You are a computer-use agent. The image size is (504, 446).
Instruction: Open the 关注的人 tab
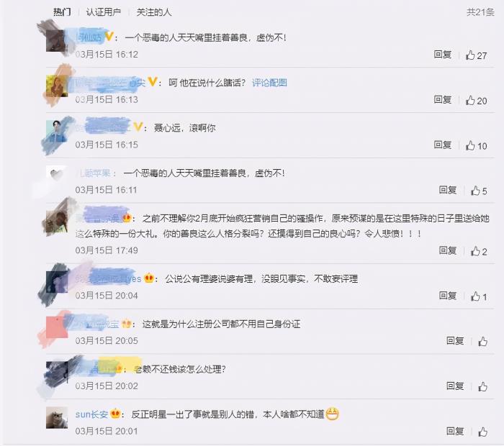(154, 12)
